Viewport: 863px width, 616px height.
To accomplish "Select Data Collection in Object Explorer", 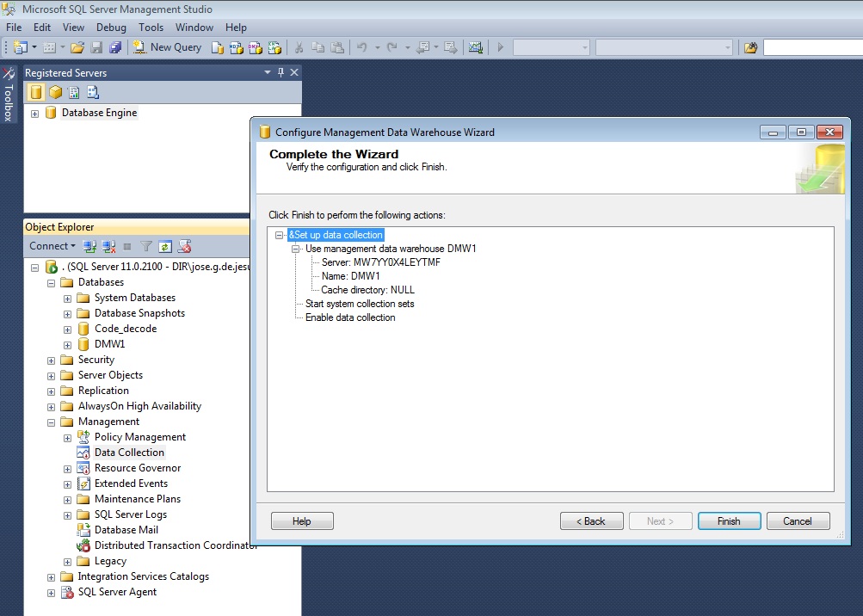I will pos(129,453).
